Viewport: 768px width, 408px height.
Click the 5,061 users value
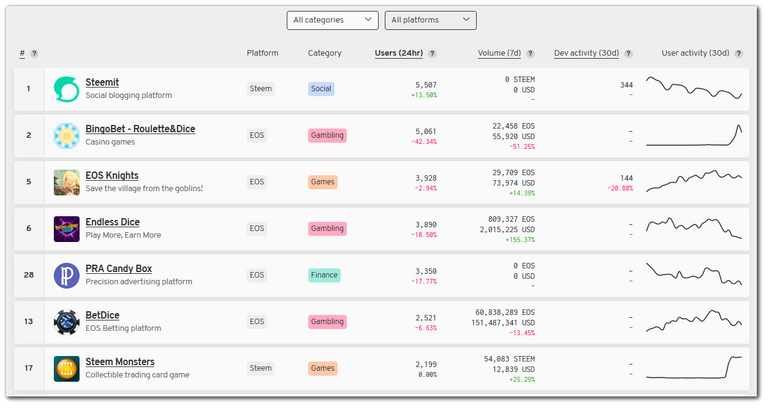[426, 131]
